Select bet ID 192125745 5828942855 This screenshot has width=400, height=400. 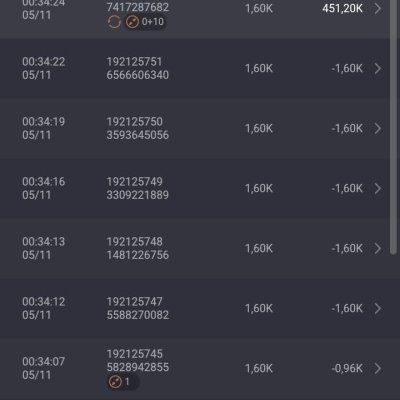tap(138, 361)
